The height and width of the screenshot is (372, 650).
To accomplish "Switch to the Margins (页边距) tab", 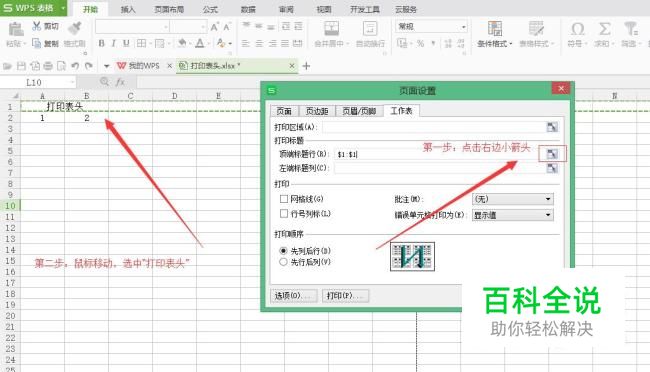I will [x=317, y=111].
